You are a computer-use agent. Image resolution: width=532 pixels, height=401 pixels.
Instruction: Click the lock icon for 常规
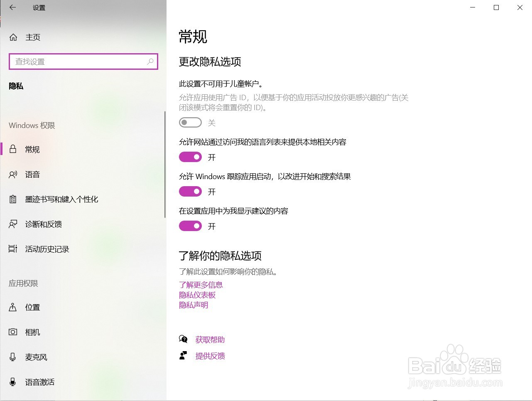click(13, 149)
